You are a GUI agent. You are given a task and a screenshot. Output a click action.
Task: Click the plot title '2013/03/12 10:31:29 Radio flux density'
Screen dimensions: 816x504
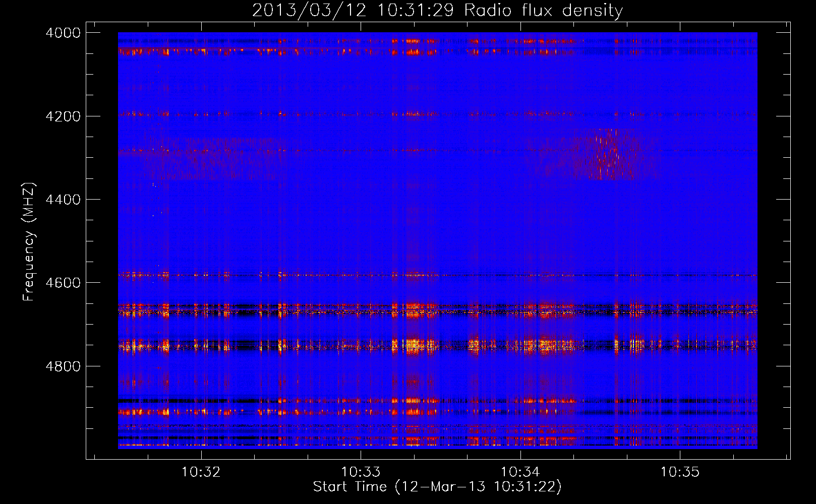437,10
